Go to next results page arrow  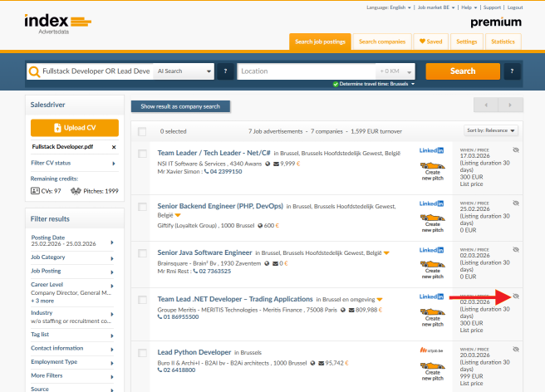(x=510, y=105)
